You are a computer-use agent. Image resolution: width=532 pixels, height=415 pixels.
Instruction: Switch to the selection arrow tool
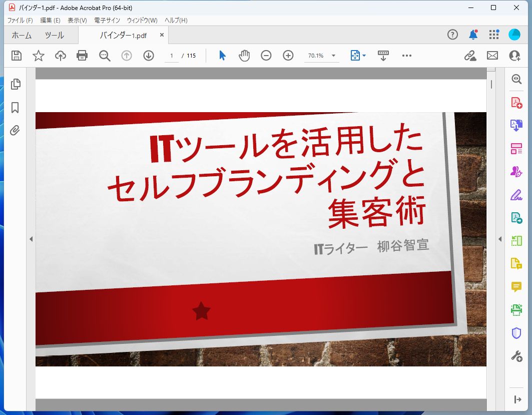[x=222, y=56]
